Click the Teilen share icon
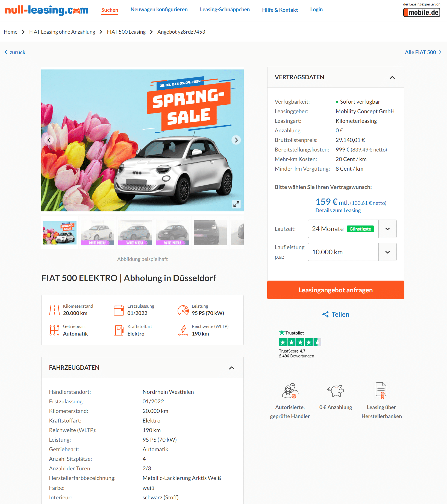The height and width of the screenshot is (504, 447). [x=325, y=314]
